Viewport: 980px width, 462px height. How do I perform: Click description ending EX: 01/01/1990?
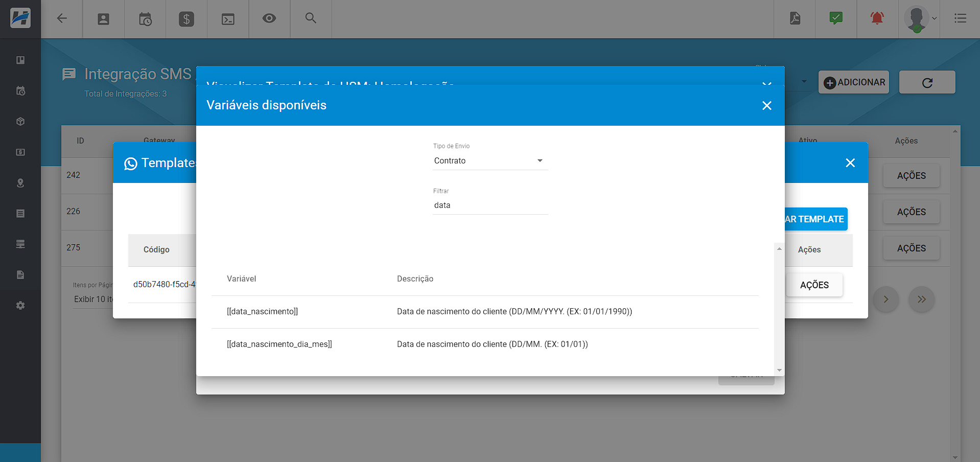click(x=515, y=311)
